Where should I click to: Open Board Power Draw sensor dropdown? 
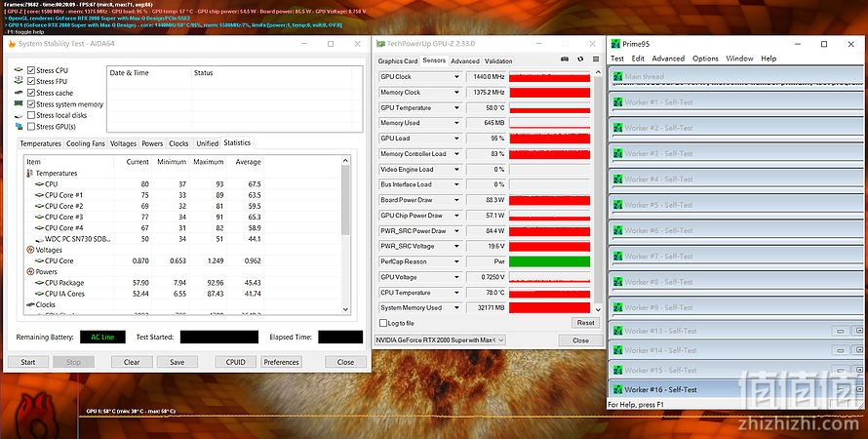coord(456,200)
